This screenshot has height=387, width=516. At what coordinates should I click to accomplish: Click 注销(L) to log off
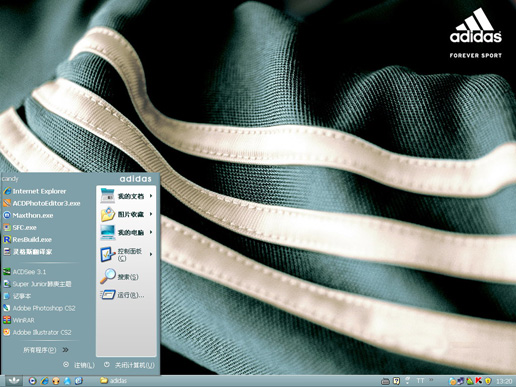84,365
